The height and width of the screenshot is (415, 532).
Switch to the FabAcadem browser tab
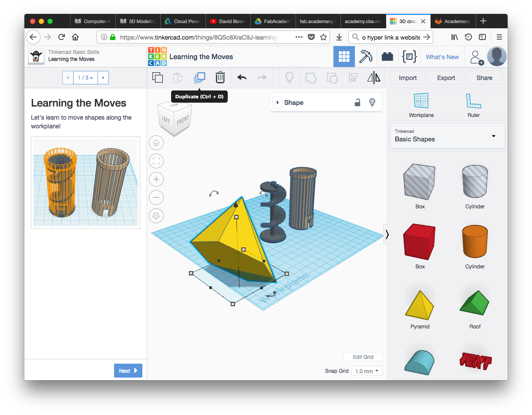click(273, 21)
